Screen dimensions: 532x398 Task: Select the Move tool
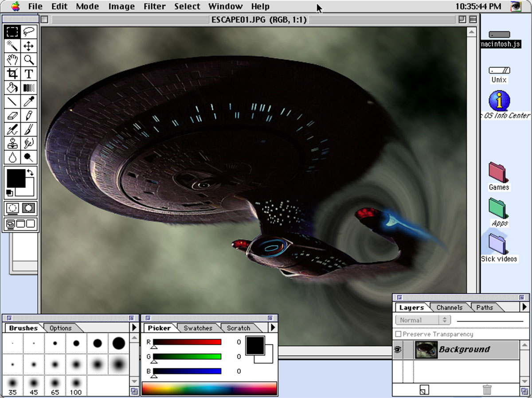29,46
